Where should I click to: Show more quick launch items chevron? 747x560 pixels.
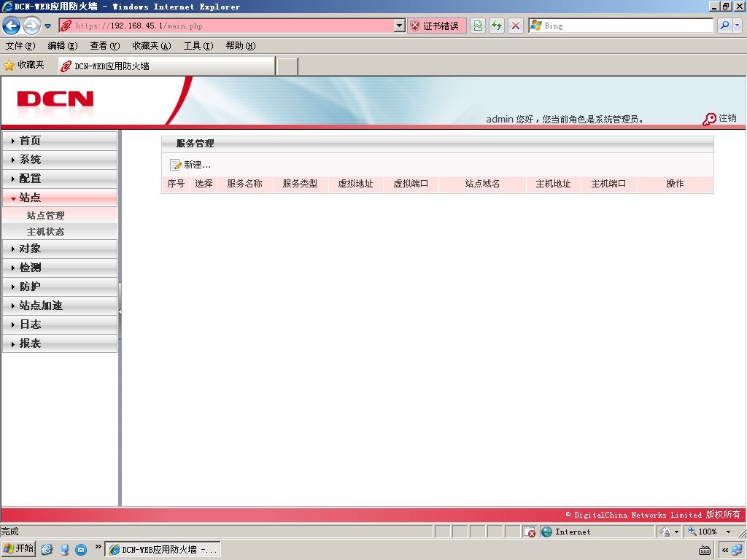(98, 547)
